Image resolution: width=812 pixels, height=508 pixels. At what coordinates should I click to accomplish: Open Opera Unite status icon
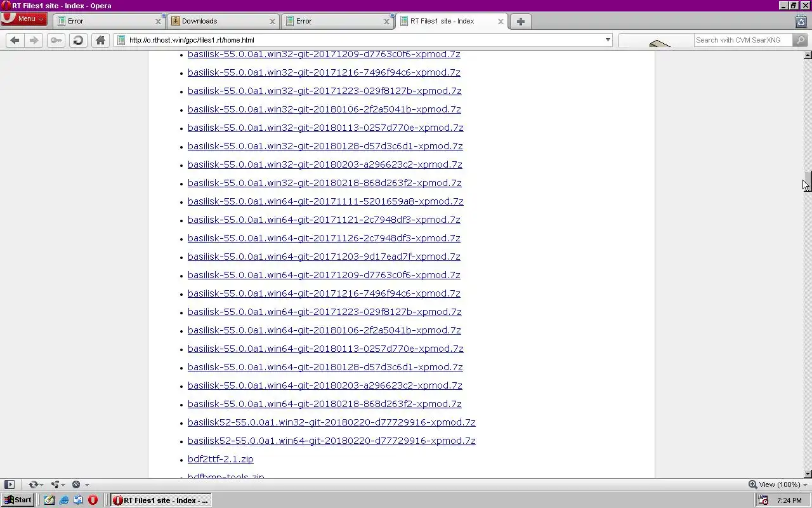pyautogui.click(x=55, y=485)
